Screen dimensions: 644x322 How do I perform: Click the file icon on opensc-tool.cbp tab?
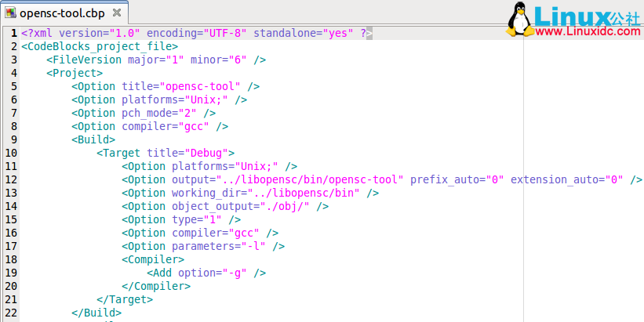point(11,13)
